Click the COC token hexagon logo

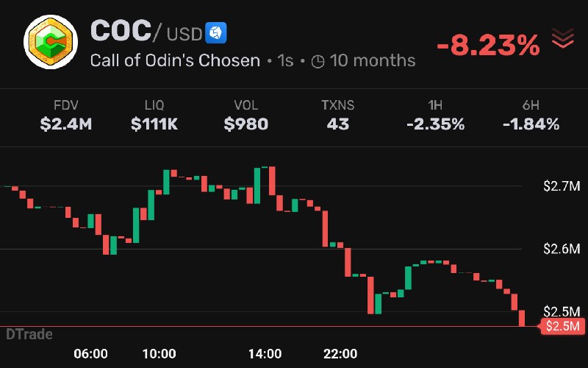pos(51,42)
